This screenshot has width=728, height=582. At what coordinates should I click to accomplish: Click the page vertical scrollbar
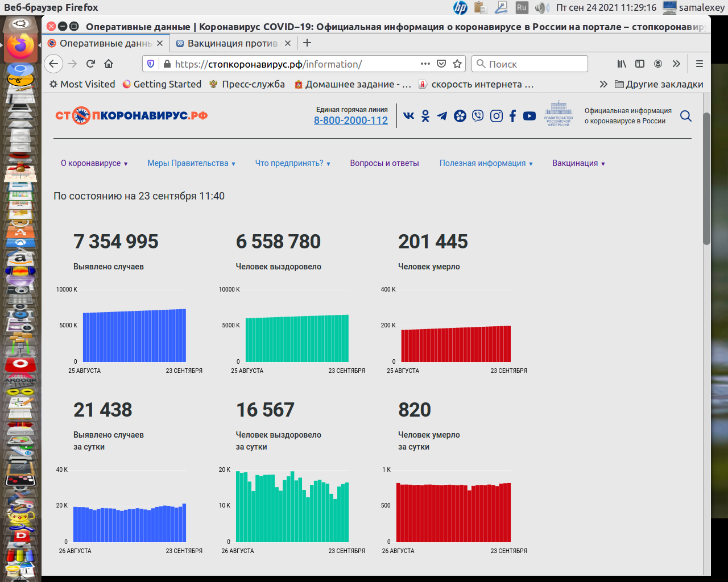[x=707, y=178]
